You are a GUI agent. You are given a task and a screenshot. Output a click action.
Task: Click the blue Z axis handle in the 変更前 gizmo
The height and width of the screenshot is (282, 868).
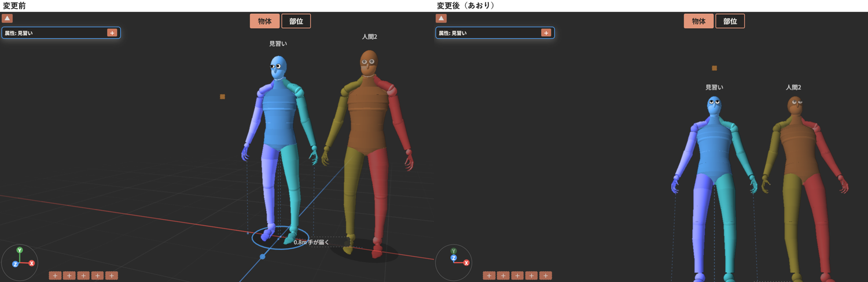tap(15, 264)
